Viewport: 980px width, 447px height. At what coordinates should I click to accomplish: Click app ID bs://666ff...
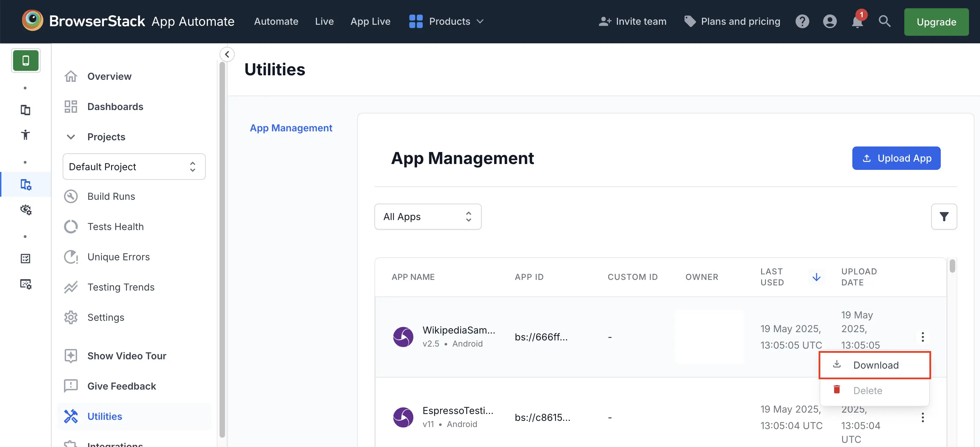[x=541, y=337]
